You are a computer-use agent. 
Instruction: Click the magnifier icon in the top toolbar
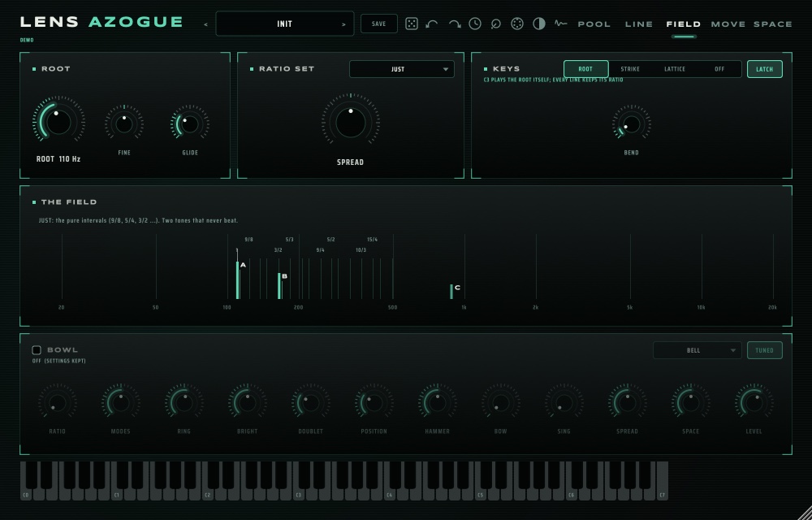coord(495,24)
